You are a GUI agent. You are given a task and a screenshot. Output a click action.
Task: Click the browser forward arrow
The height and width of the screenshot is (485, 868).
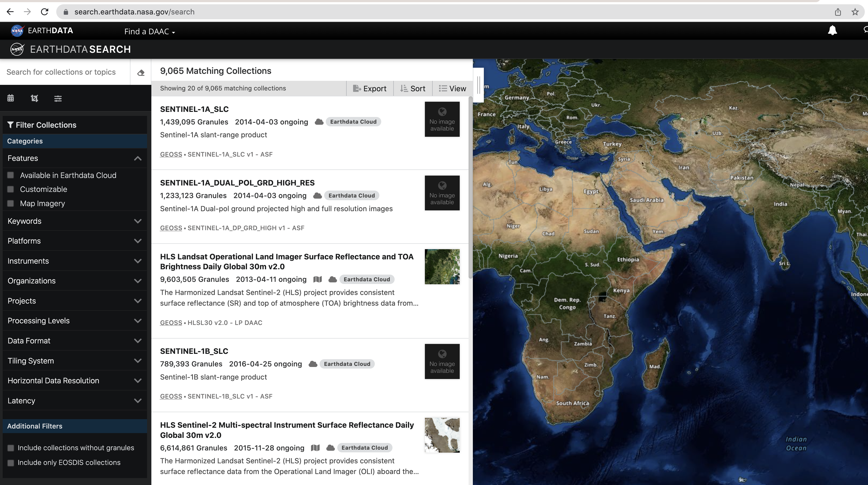click(x=27, y=12)
